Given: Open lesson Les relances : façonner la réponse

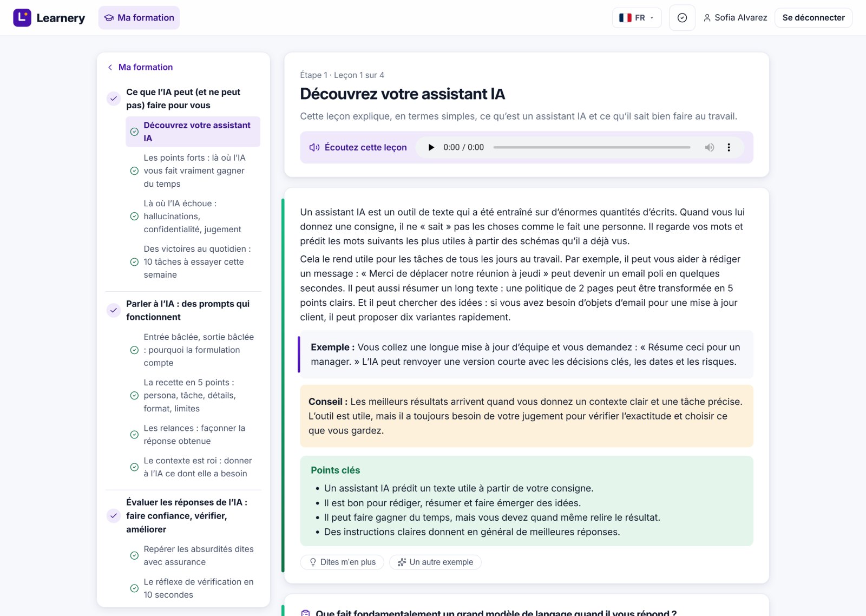Looking at the screenshot, I should coord(193,435).
